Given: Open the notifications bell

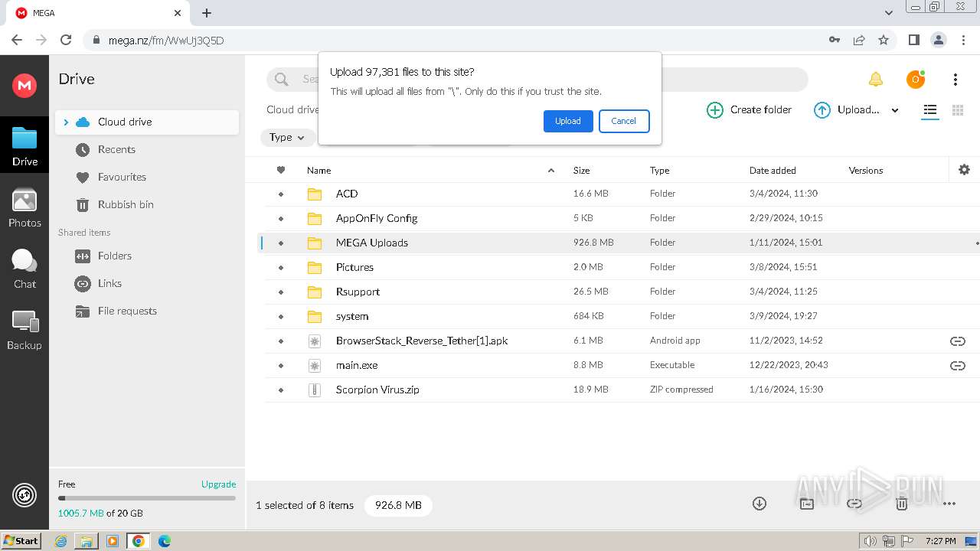Looking at the screenshot, I should pos(876,80).
